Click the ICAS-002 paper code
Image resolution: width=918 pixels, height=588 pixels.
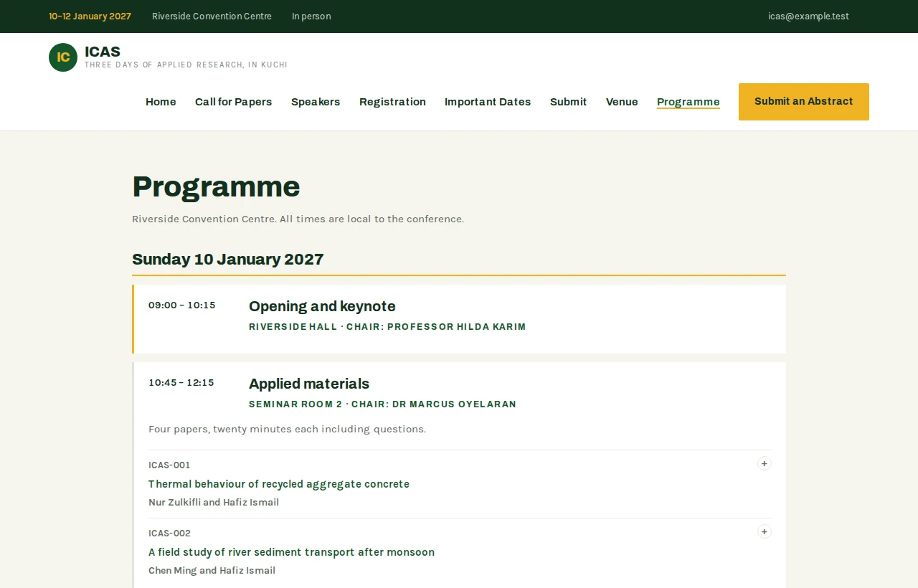pos(169,533)
